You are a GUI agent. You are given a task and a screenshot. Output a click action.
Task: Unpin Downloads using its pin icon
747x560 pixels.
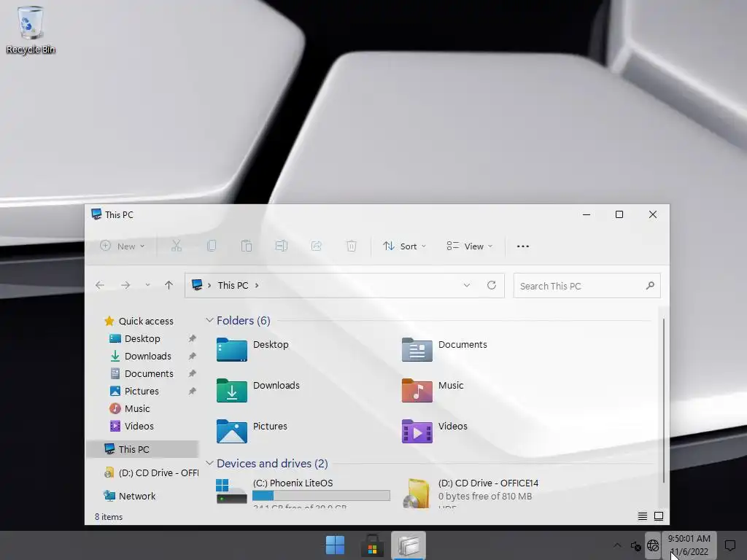[x=192, y=356]
